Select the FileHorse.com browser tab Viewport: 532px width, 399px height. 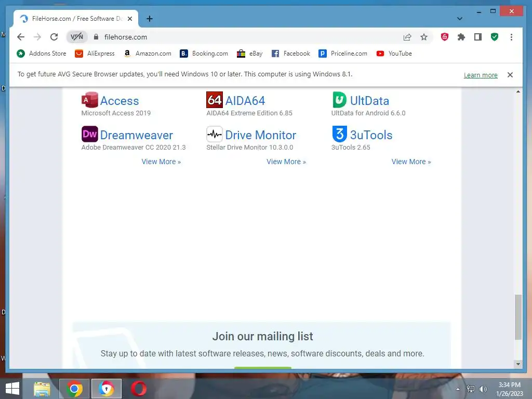(x=76, y=19)
